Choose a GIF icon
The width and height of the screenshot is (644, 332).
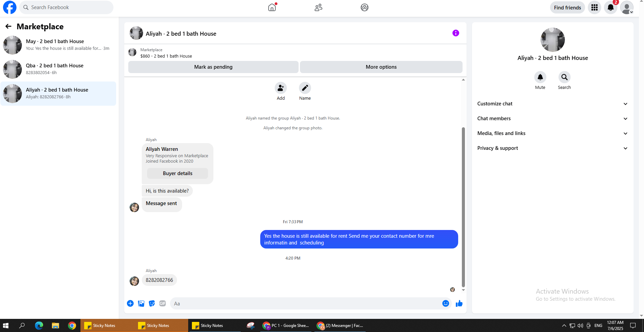(x=163, y=303)
